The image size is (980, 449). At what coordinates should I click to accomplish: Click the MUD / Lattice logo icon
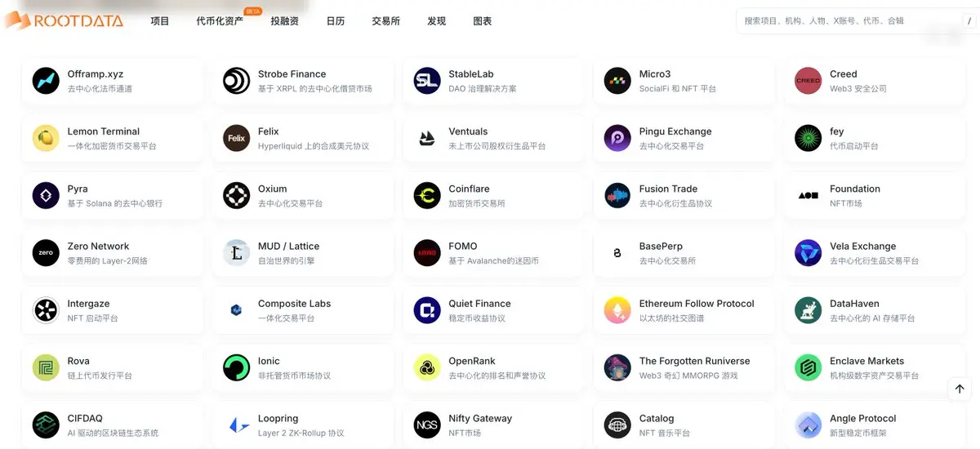click(x=237, y=253)
